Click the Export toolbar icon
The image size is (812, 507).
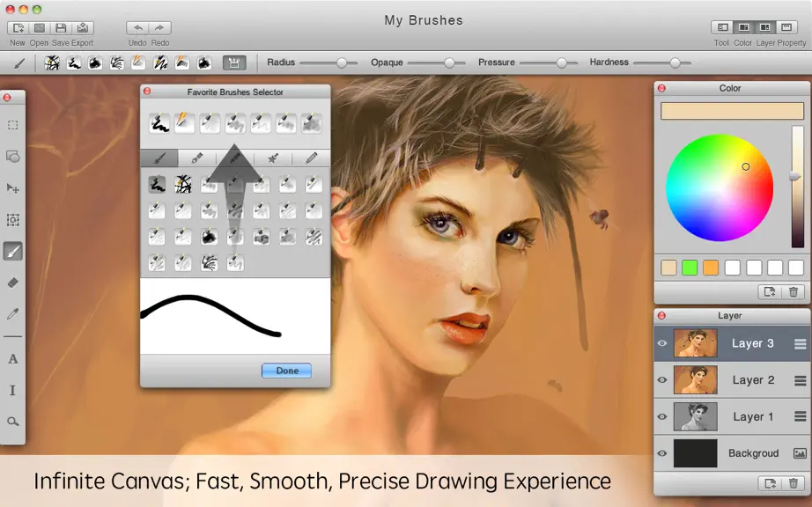[x=82, y=28]
